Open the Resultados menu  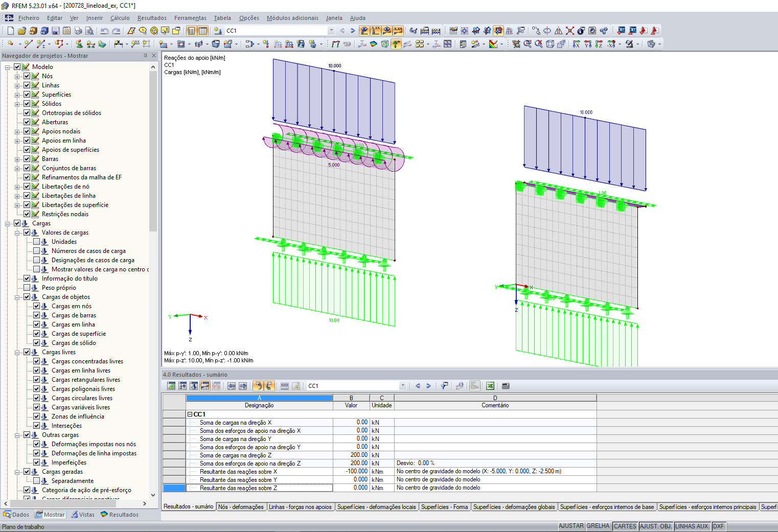152,18
